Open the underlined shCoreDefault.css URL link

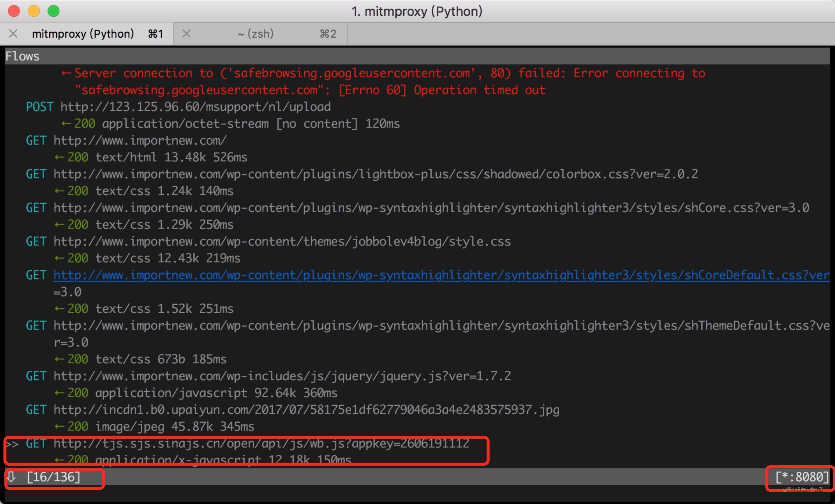[441, 275]
